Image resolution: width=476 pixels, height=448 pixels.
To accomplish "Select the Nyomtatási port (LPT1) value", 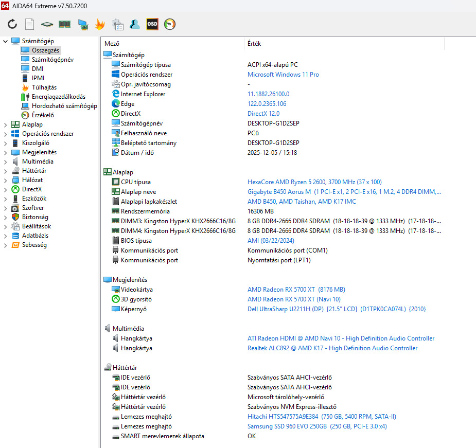I will coord(279,260).
